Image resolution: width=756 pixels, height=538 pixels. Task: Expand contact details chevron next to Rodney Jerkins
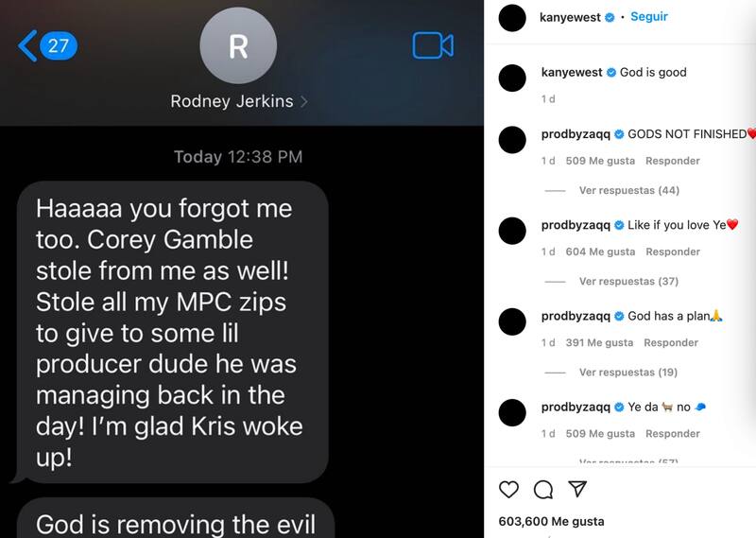tap(303, 101)
